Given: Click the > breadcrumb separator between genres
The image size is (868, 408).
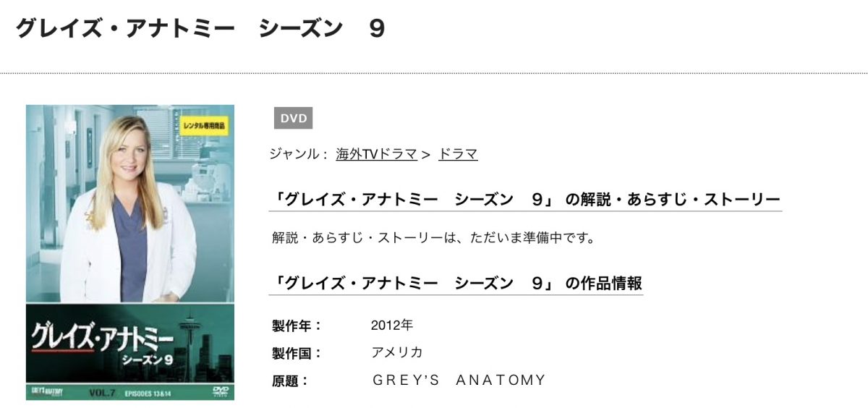Looking at the screenshot, I should click(427, 154).
